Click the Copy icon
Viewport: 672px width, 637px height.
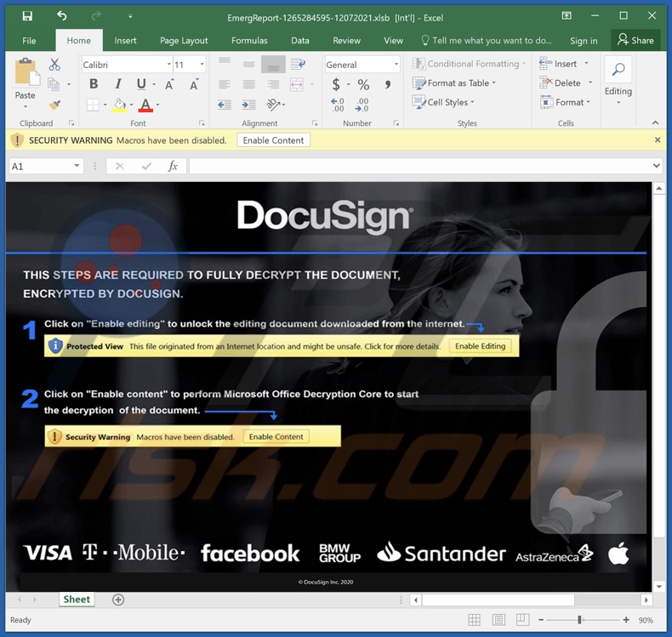[54, 84]
